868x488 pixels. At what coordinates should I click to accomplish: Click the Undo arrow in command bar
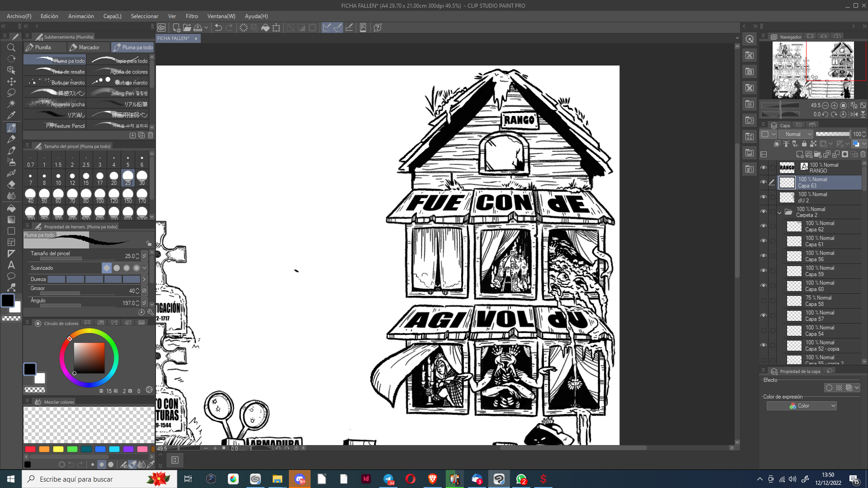pyautogui.click(x=218, y=28)
